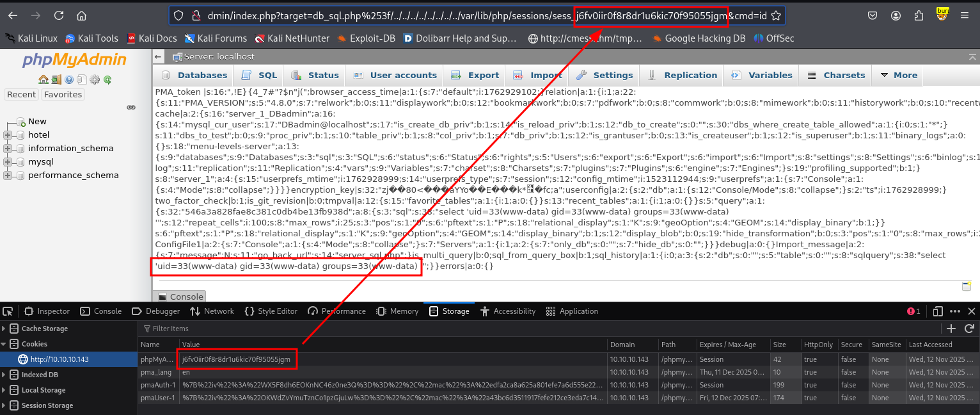
Task: Open the Charsets tab
Action: click(836, 75)
